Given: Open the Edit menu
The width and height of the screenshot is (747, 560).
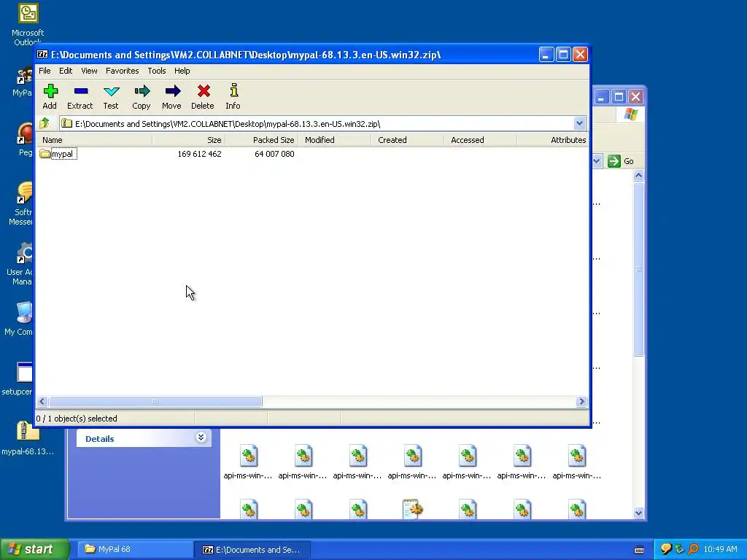Looking at the screenshot, I should coord(66,71).
